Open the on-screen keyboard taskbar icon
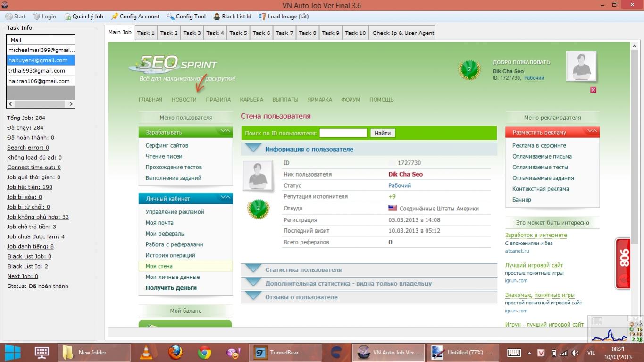This screenshot has height=362, width=644. tap(42, 352)
